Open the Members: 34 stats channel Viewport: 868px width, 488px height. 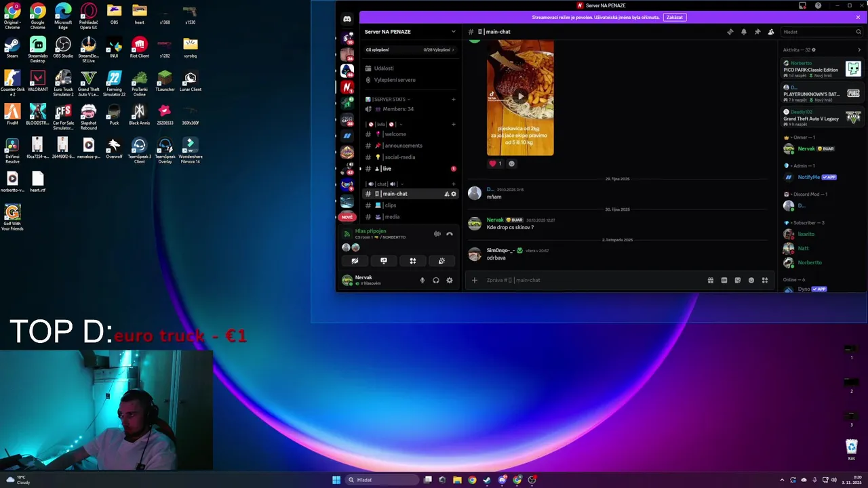pos(410,109)
